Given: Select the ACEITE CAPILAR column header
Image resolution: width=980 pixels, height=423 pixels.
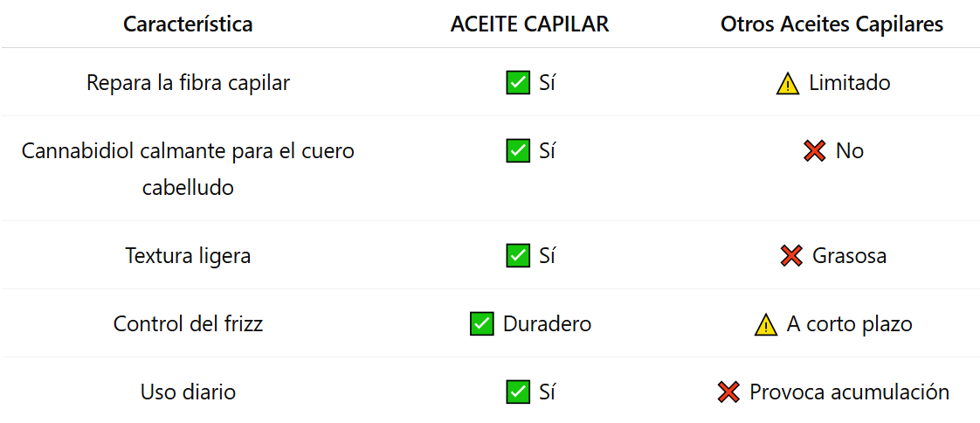Looking at the screenshot, I should pos(529,24).
